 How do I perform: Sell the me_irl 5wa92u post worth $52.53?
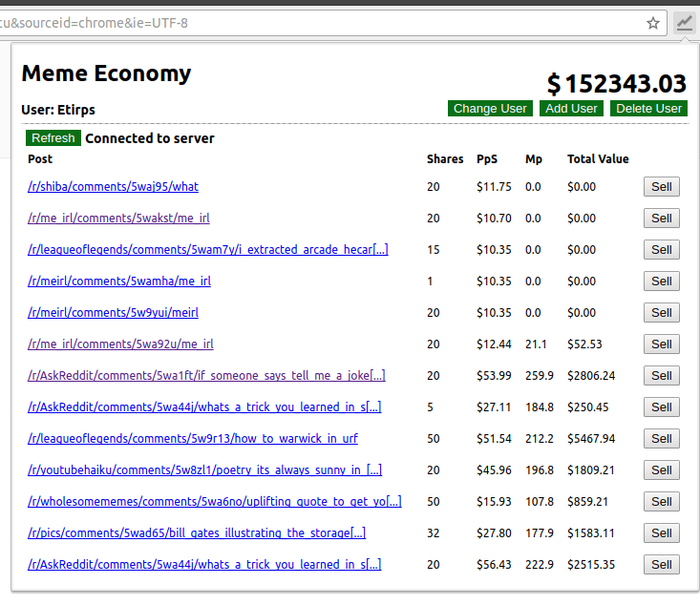(x=661, y=344)
